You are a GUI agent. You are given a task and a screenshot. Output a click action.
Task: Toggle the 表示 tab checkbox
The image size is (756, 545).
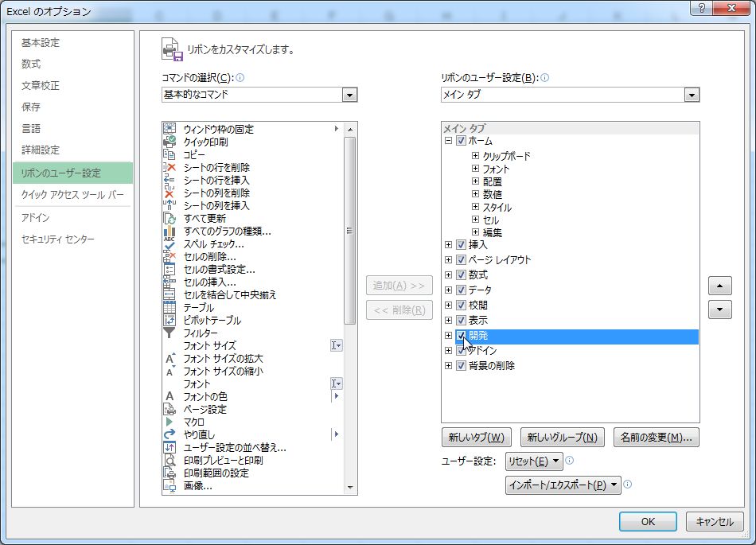(461, 320)
